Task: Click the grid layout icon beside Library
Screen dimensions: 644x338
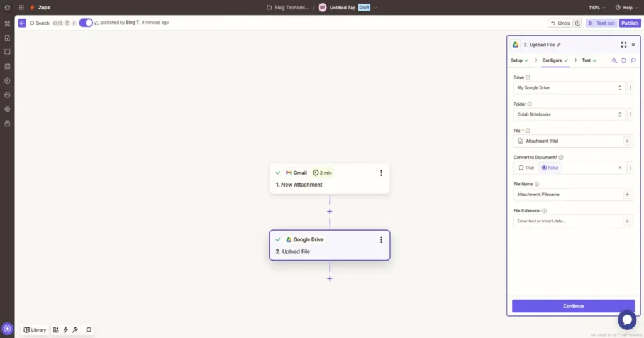Action: (x=56, y=330)
